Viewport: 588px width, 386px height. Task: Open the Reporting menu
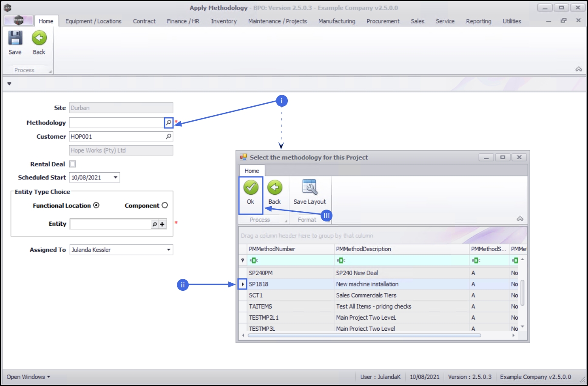click(x=479, y=21)
